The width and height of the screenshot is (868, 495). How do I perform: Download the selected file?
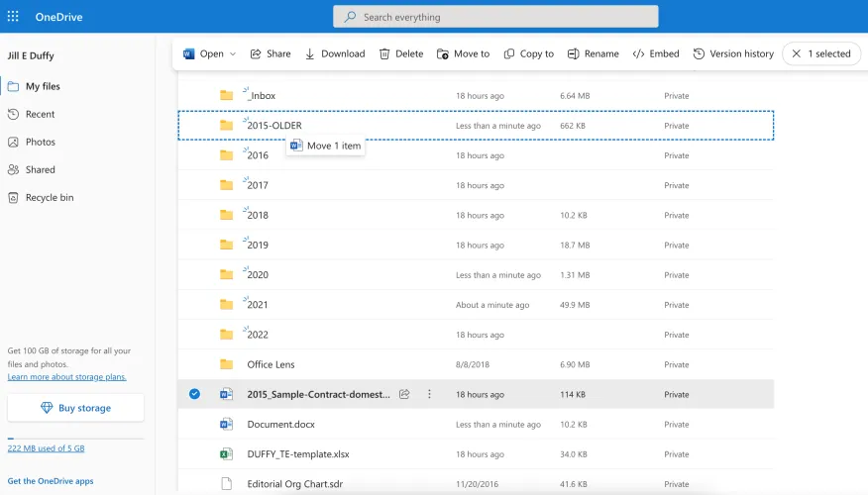coord(334,53)
